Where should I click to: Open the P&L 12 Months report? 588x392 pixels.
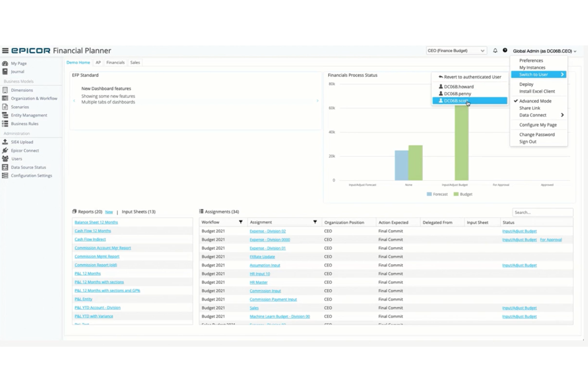87,273
